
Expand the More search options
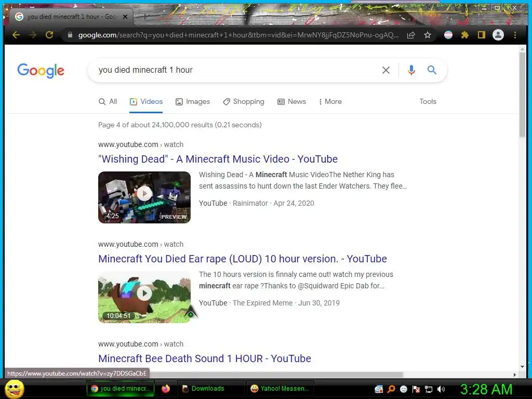(x=330, y=101)
